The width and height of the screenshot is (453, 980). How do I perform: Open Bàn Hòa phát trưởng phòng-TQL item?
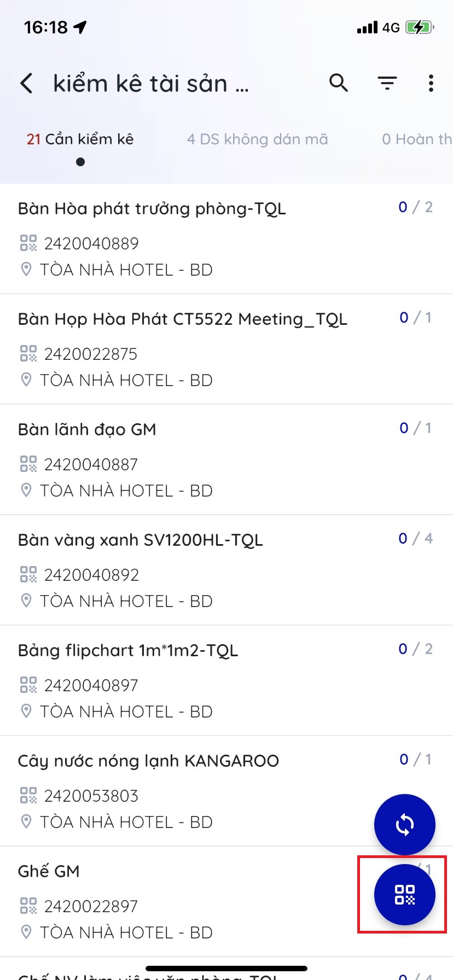[152, 209]
